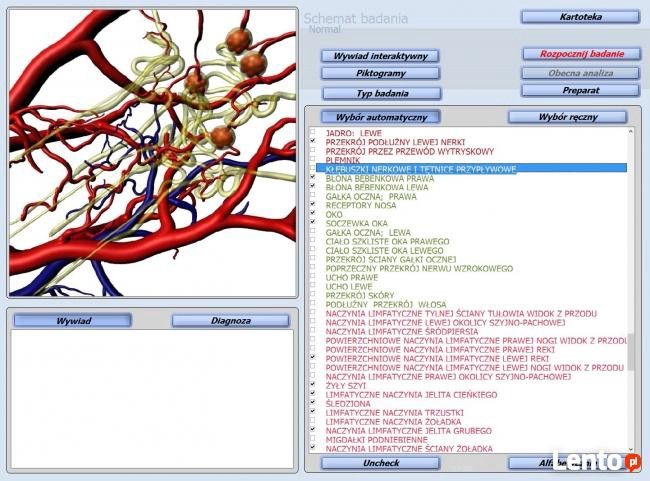The image size is (650, 481).
Task: Check the JĄDRO: LEWE checkbox
Action: [313, 132]
